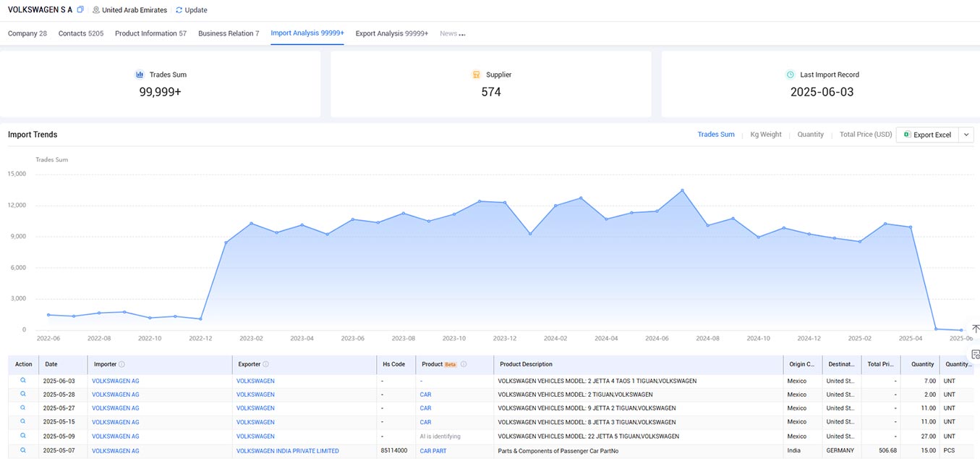Click the peak data point on chart
Screen dimensions: 980x459
(682, 190)
